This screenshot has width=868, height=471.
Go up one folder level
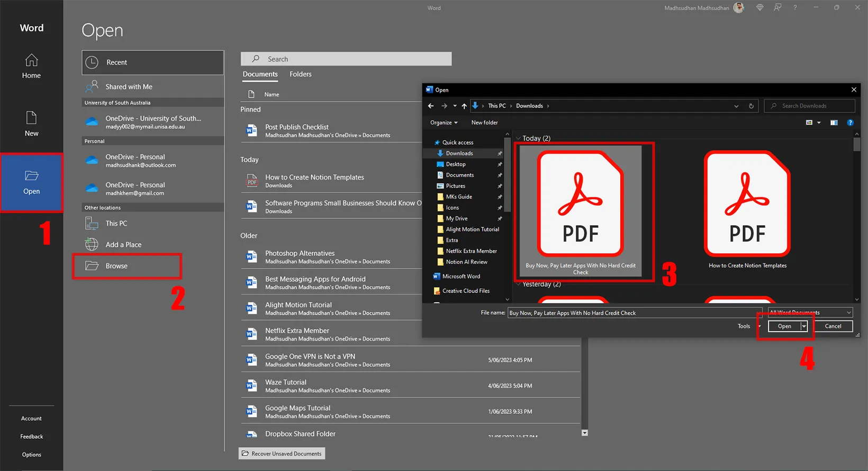464,106
